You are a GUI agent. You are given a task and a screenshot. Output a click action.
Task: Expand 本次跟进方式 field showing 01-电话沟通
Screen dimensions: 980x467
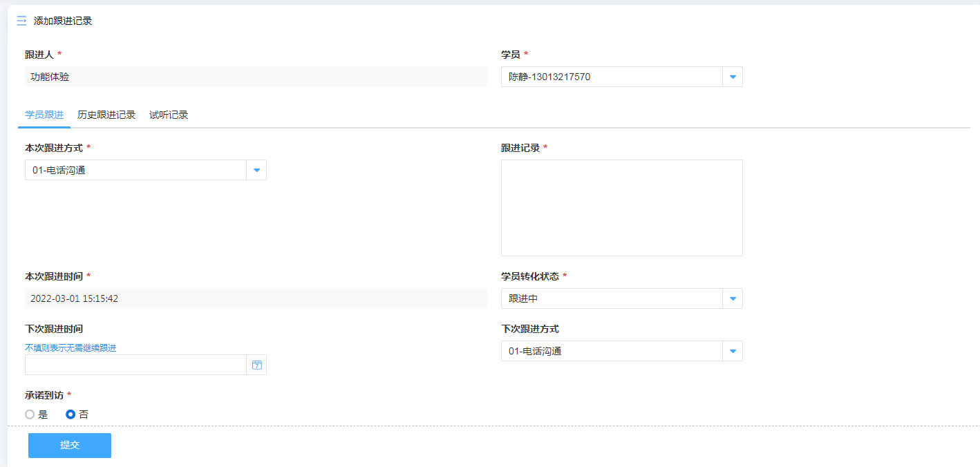click(x=135, y=170)
